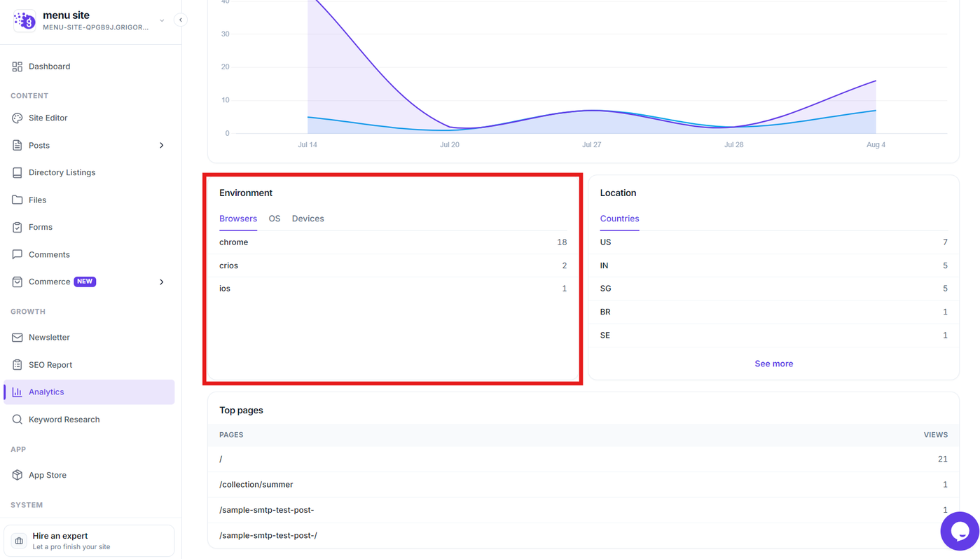Viewport: 980px width, 559px height.
Task: Click the /sample-smtp-test-post- page row
Action: (584, 510)
